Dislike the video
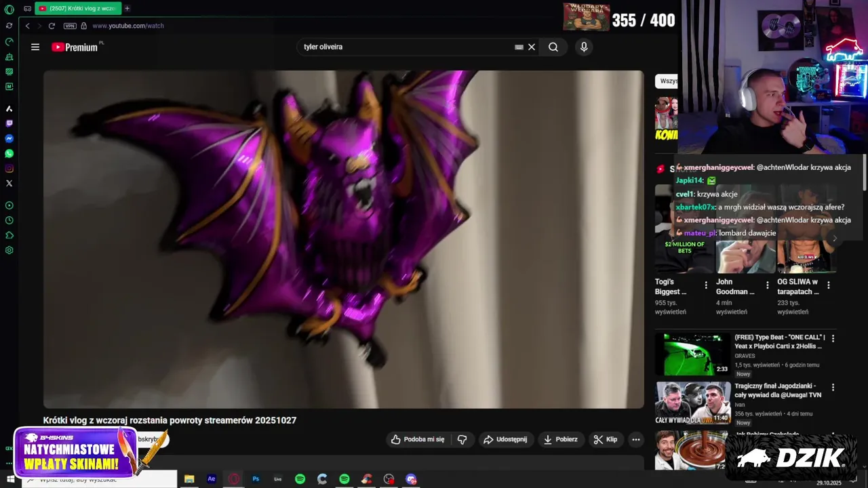Screen dimensions: 868x488 click(462, 439)
